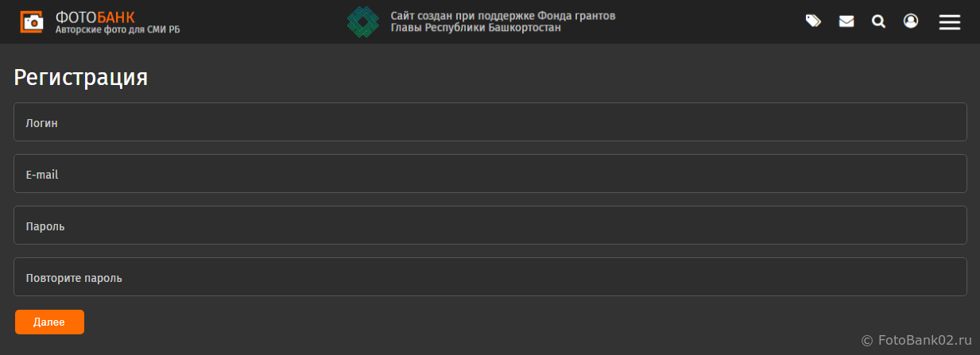Click the orange camera logo icon
Image resolution: width=980 pixels, height=355 pixels.
pos(32,21)
